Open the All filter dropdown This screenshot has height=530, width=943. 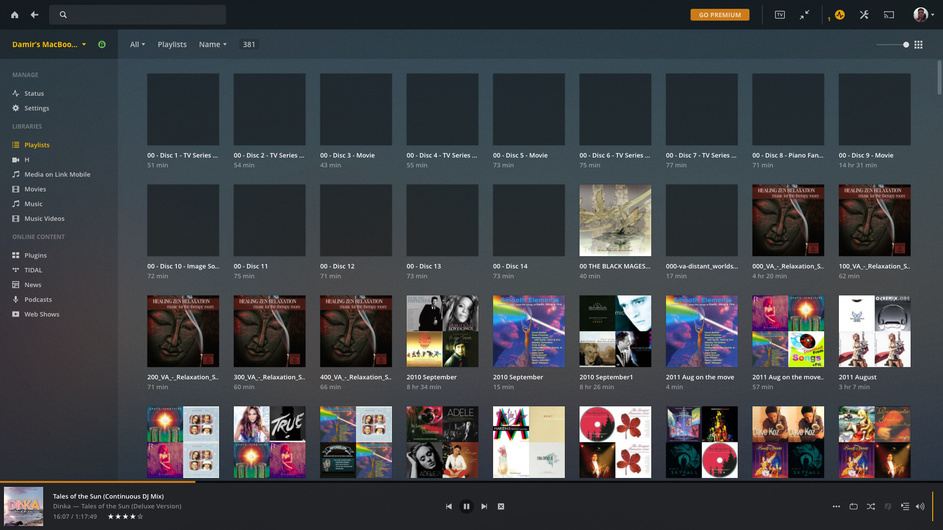138,45
